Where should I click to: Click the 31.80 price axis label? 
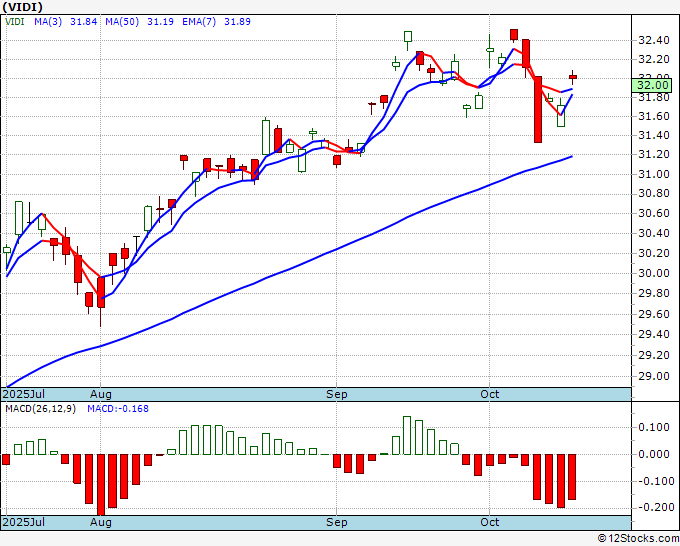click(654, 97)
